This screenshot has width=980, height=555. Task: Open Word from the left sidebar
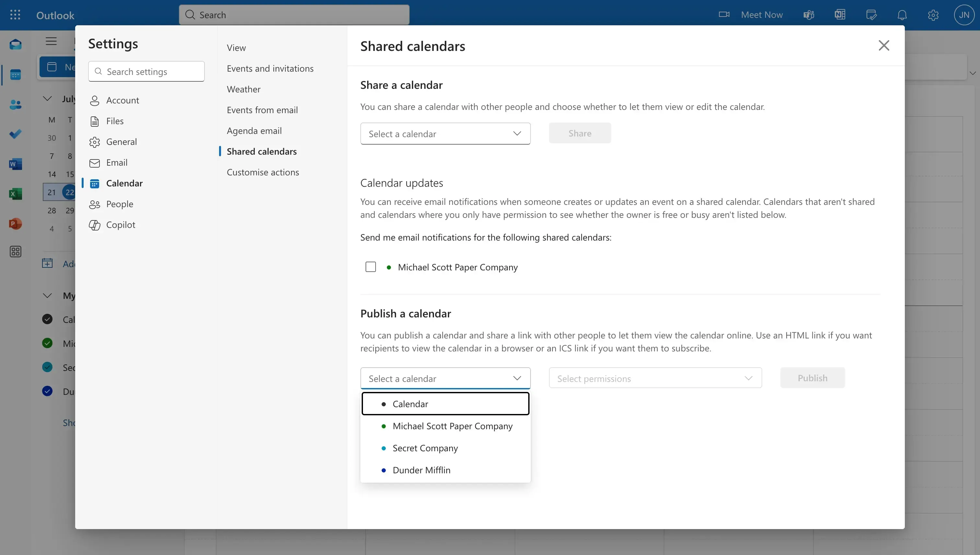[x=15, y=164]
